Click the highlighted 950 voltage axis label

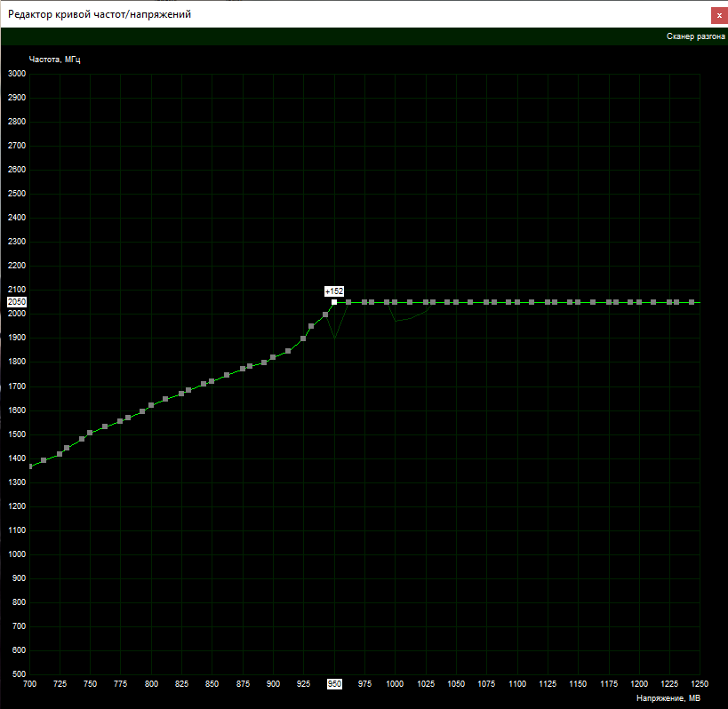(334, 684)
